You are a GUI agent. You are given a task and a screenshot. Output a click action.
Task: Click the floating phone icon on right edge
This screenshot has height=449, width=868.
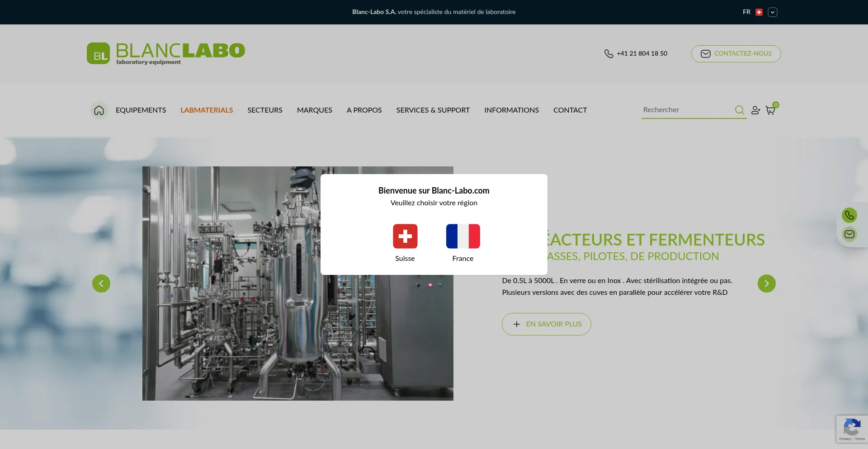[849, 215]
